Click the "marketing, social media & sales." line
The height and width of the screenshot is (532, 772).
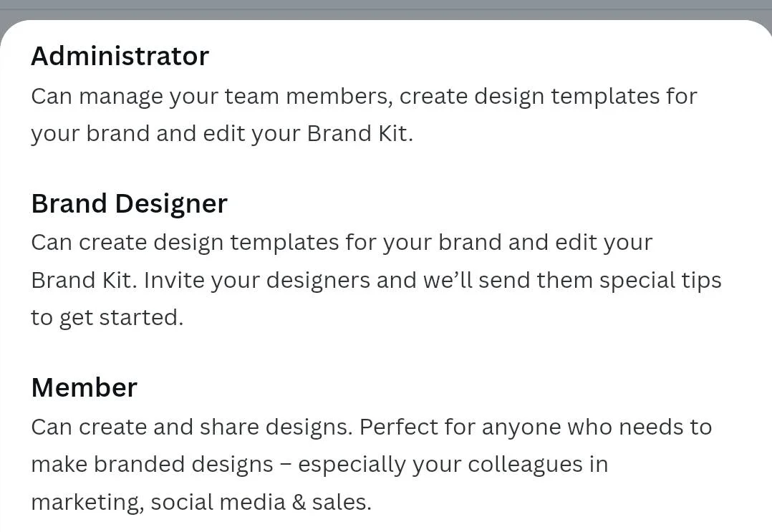201,503
